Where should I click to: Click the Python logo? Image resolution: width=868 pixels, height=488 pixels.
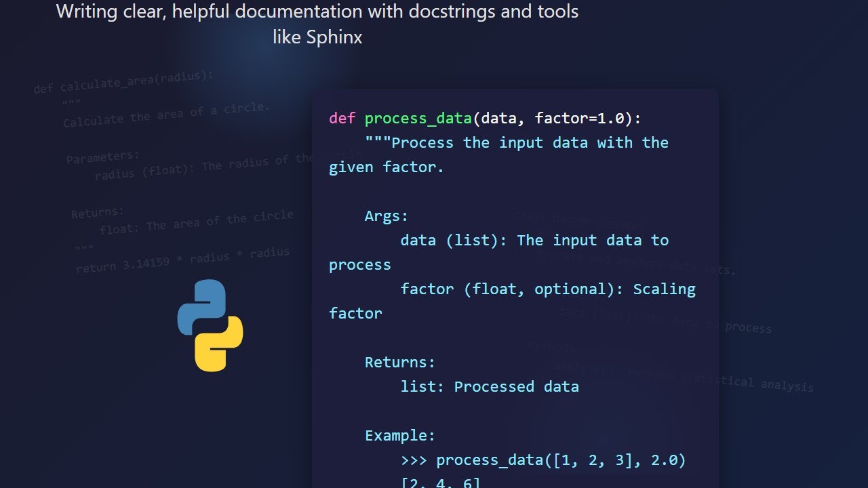[210, 325]
